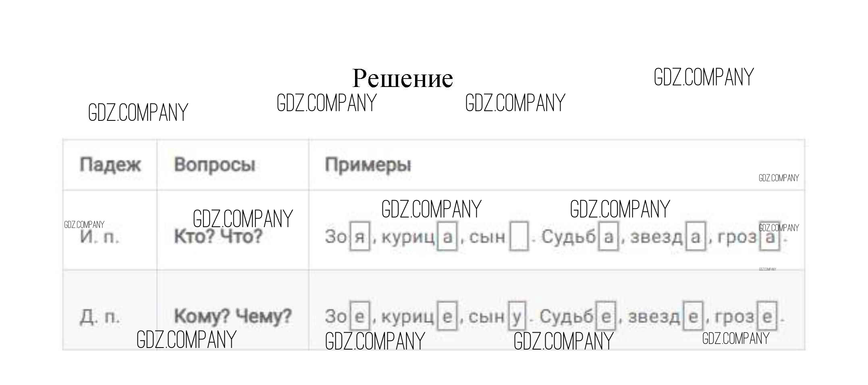Click boxed ending е in Зое
The height and width of the screenshot is (385, 868).
pyautogui.click(x=359, y=317)
